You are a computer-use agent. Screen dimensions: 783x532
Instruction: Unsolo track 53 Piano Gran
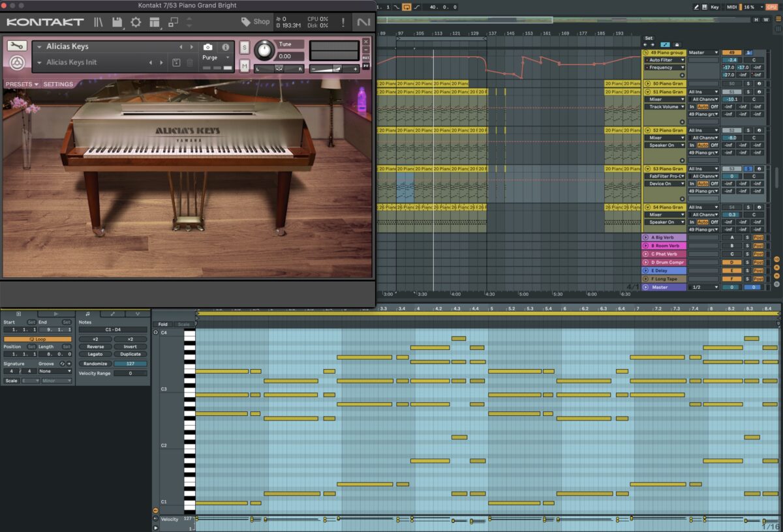[x=749, y=168]
